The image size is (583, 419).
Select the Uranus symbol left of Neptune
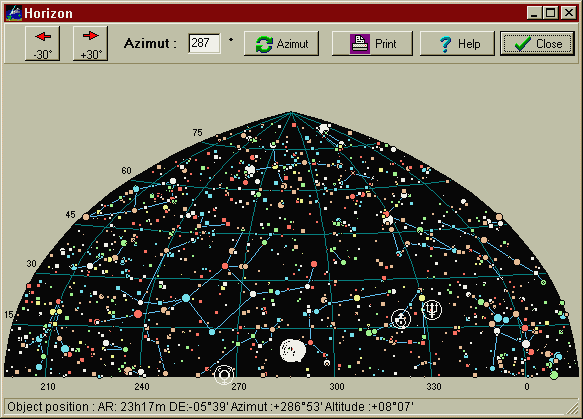click(401, 319)
